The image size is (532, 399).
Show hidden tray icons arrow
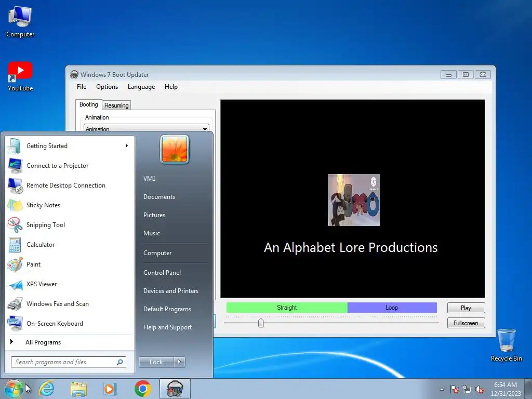click(442, 389)
